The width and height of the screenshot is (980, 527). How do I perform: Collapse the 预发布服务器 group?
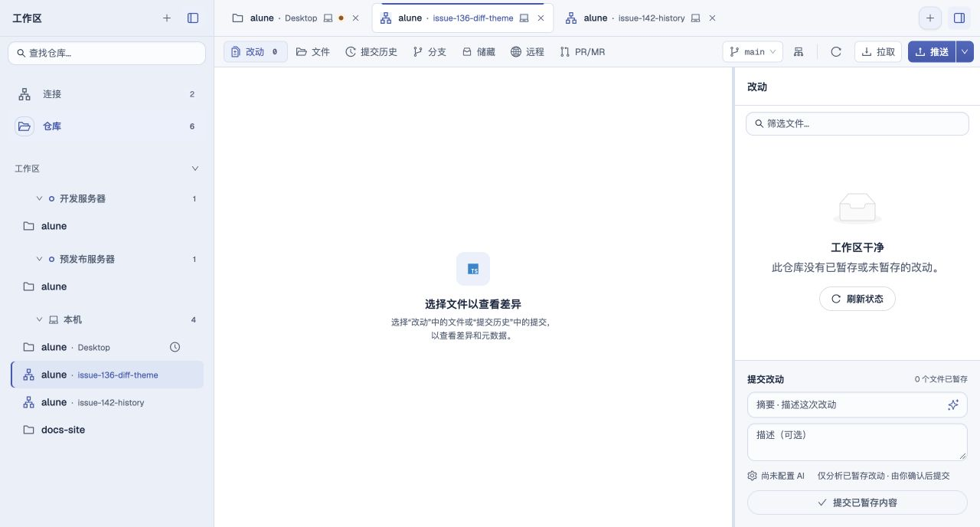(x=39, y=259)
